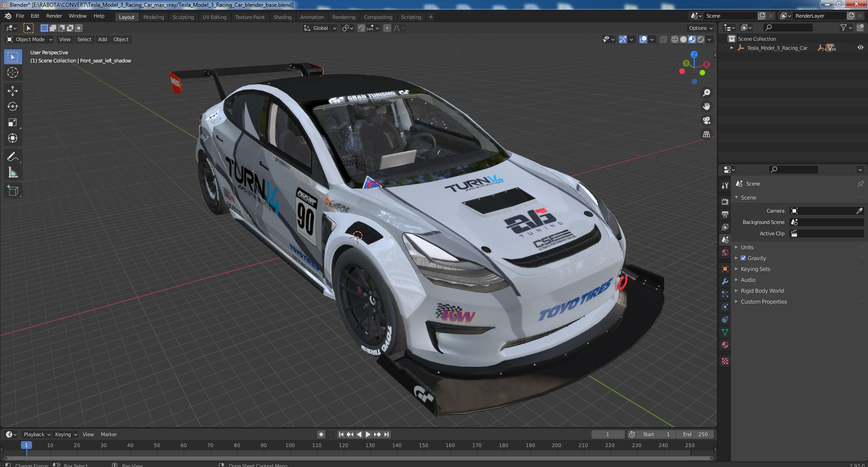This screenshot has width=868, height=467.
Task: Select the Rotate tool
Action: pos(13,106)
